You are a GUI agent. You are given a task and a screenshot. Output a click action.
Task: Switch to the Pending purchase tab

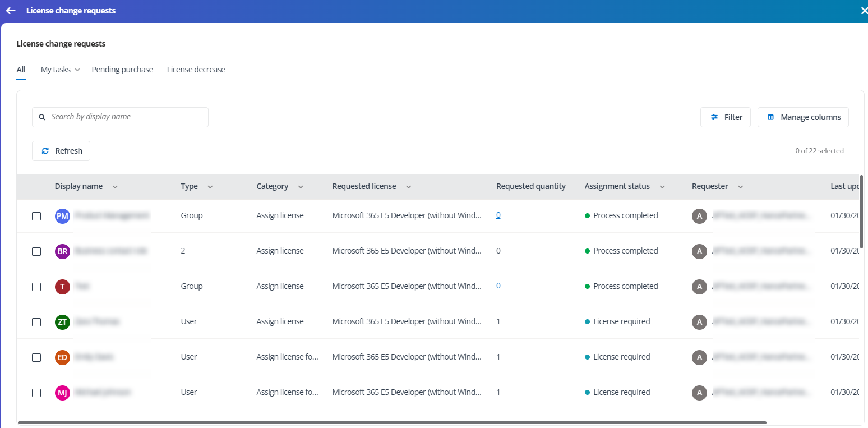click(122, 70)
